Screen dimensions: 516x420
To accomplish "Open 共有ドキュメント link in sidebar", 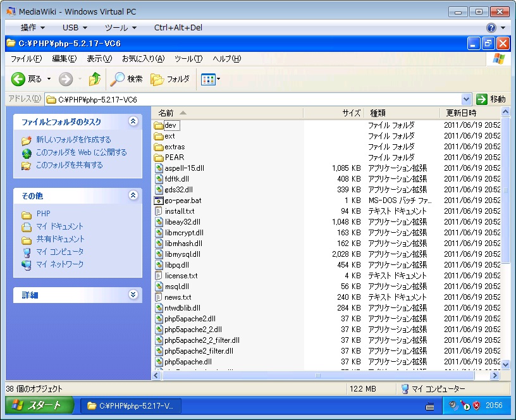I will 60,239.
